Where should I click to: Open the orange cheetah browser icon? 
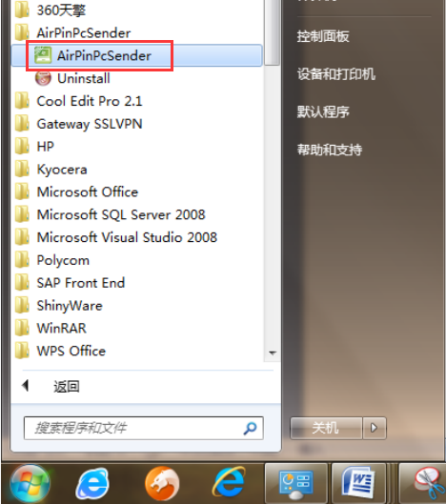click(162, 484)
